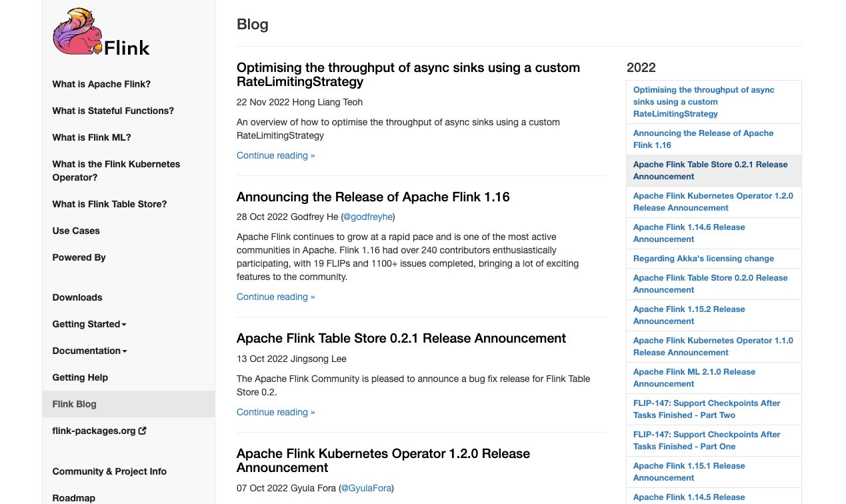846x504 pixels.
Task: Select 2022 list entry Apache Flink ML 2.1.0 Release
Action: point(714,378)
